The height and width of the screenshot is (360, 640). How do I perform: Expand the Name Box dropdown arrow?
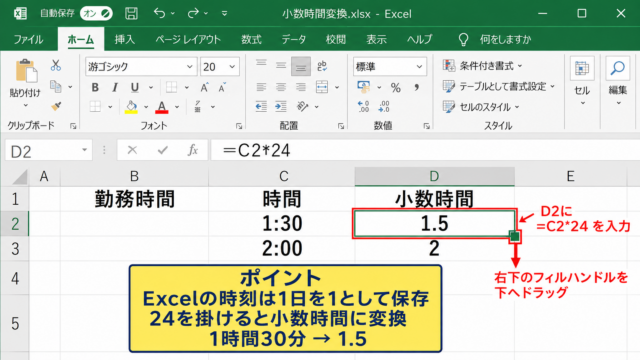(x=84, y=150)
